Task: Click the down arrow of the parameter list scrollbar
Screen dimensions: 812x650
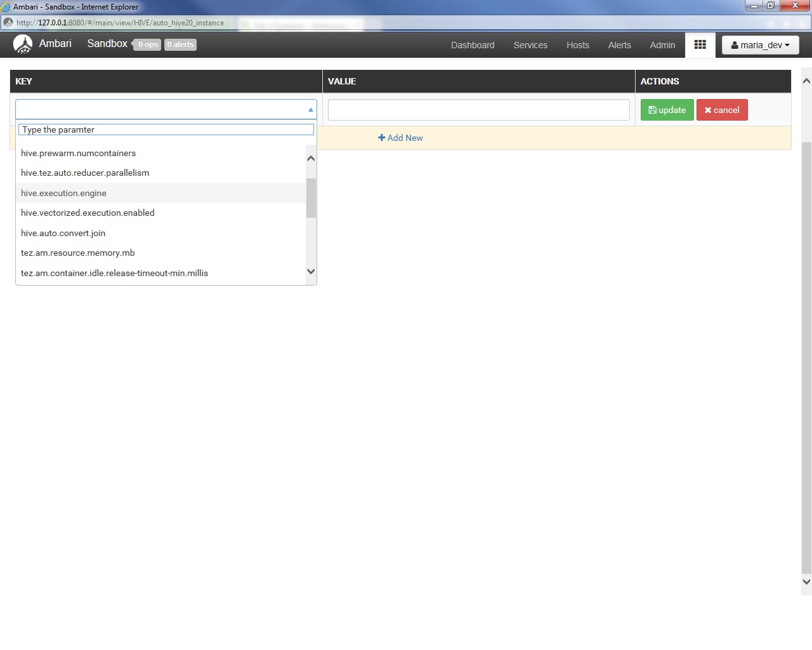Action: point(310,271)
